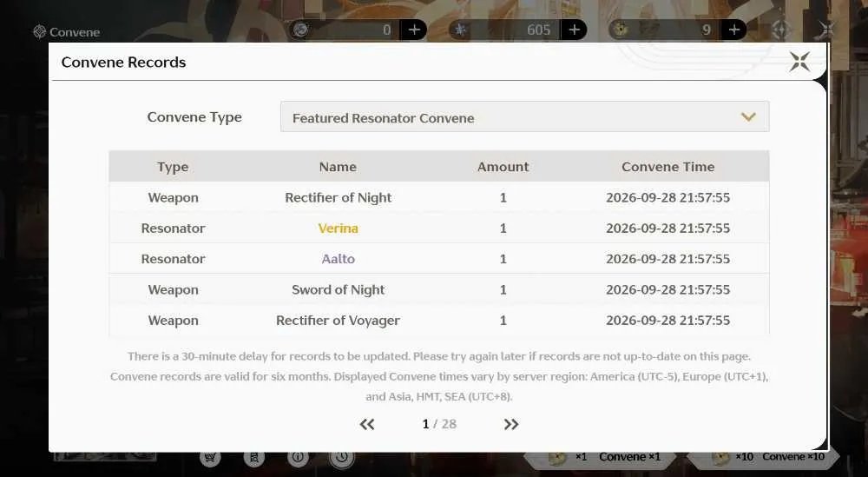Open the convene shop cart icon
868x477 pixels.
(x=210, y=457)
